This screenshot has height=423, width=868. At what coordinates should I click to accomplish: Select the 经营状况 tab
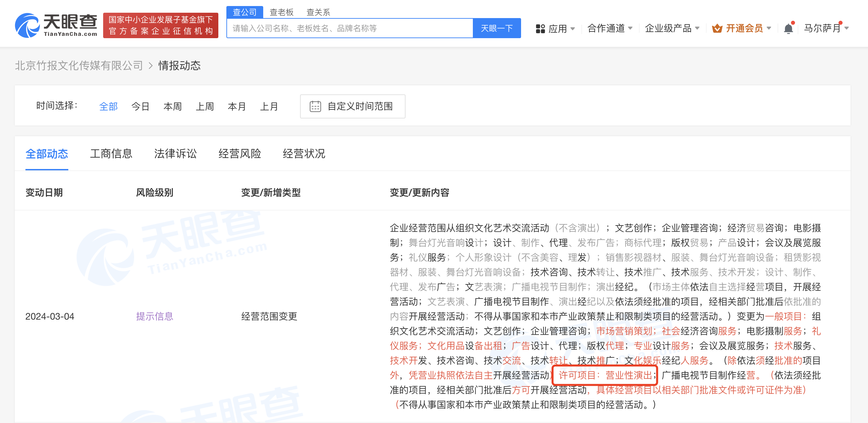pos(304,154)
